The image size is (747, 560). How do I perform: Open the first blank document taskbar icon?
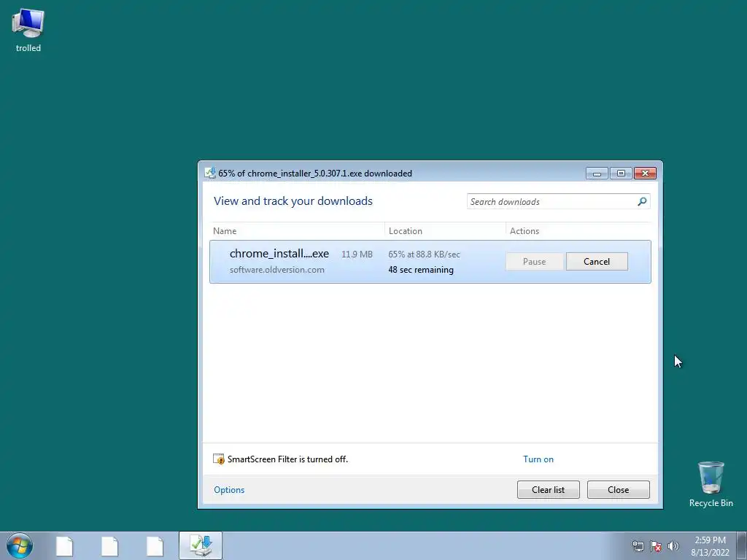[65, 546]
